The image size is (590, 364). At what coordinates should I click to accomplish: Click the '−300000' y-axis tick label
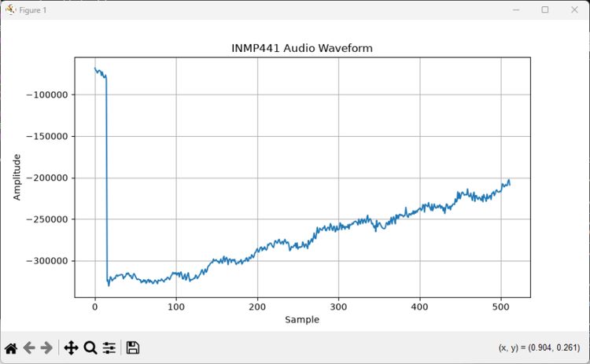point(47,261)
